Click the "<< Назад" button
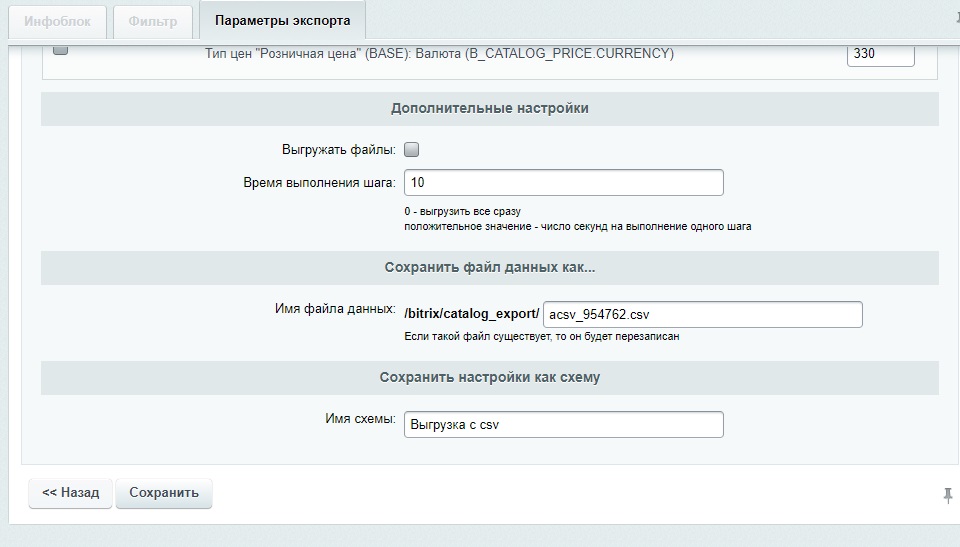This screenshot has height=547, width=960. [x=70, y=493]
